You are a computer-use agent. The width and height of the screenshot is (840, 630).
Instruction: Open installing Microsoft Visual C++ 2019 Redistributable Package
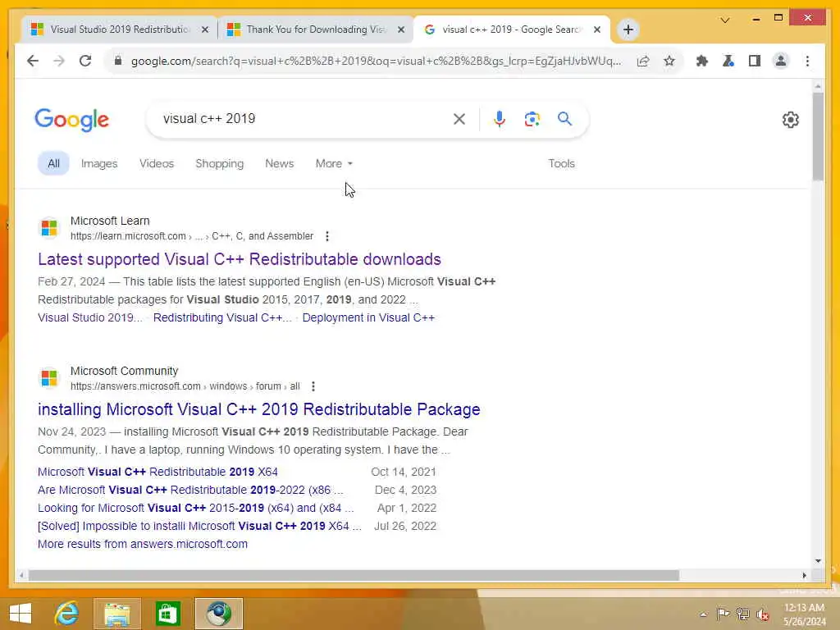[258, 409]
